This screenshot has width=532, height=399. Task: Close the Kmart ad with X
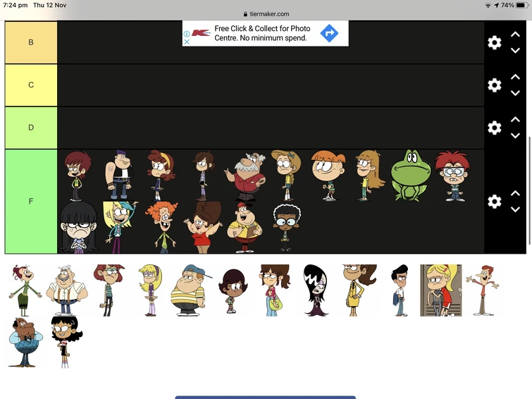pos(187,42)
